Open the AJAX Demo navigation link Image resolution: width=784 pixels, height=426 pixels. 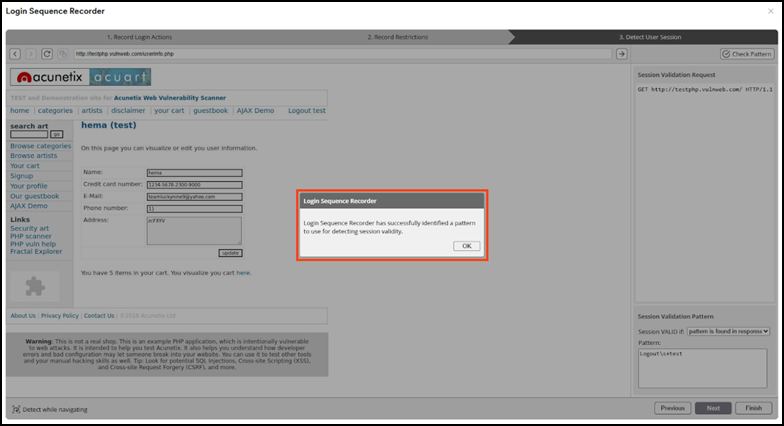click(255, 110)
